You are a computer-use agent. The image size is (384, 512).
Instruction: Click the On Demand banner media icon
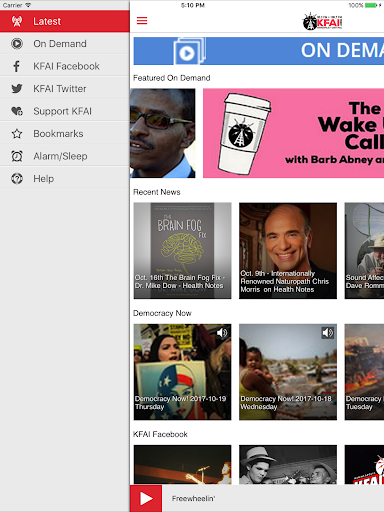point(189,51)
